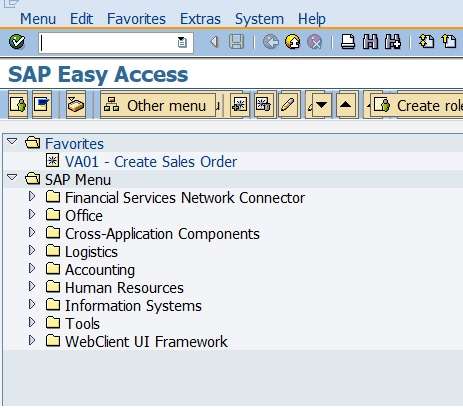This screenshot has height=410, width=463.
Task: Click the Move Favorites Down arrow
Action: point(321,105)
